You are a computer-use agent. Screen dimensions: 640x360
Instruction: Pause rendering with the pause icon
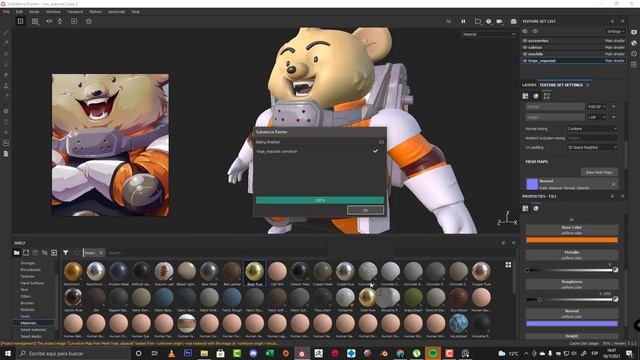point(463,21)
